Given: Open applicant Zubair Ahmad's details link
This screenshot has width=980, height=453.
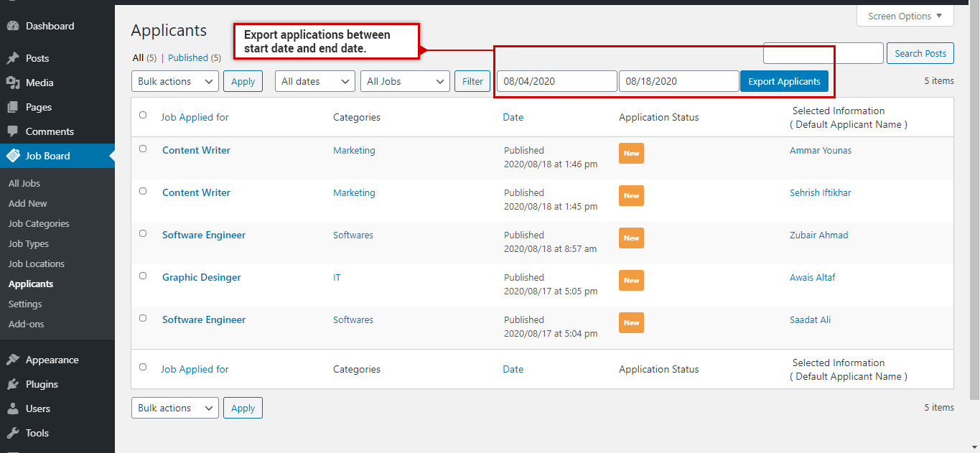Looking at the screenshot, I should (x=818, y=235).
